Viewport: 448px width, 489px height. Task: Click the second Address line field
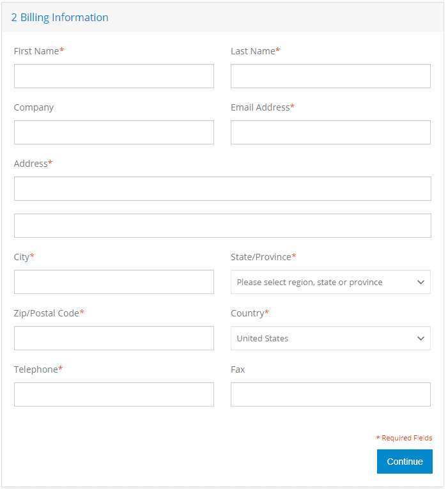[x=222, y=226]
